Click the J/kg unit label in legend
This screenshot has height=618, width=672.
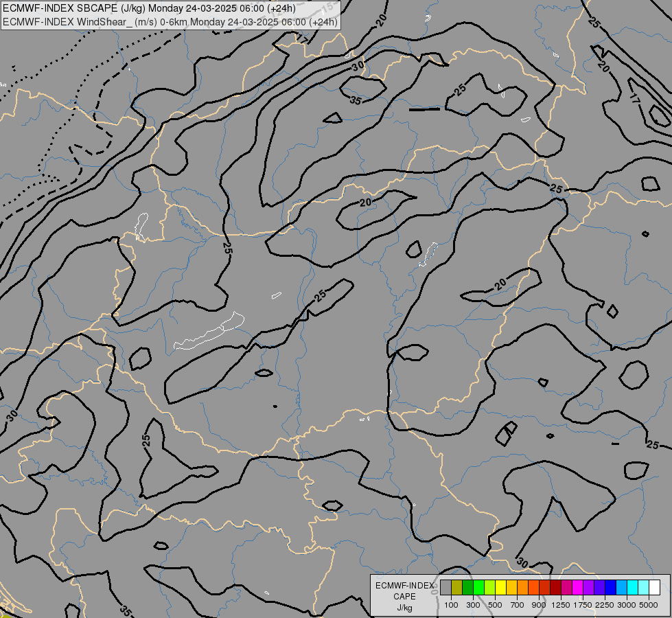tap(404, 608)
